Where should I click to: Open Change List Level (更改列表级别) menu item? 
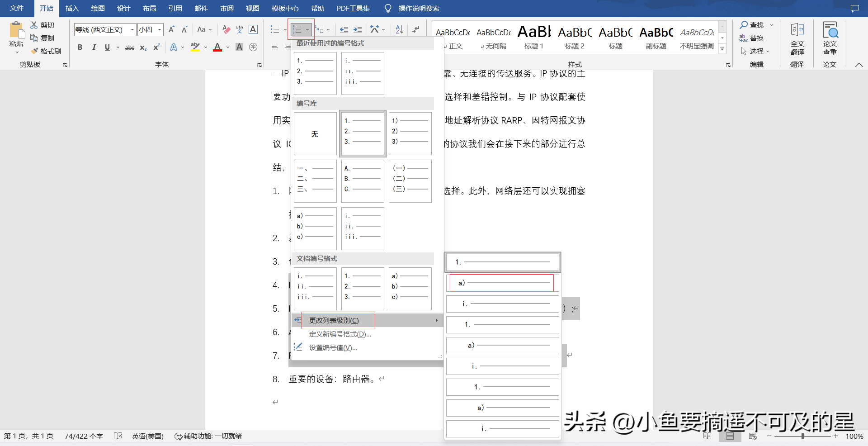coord(367,320)
